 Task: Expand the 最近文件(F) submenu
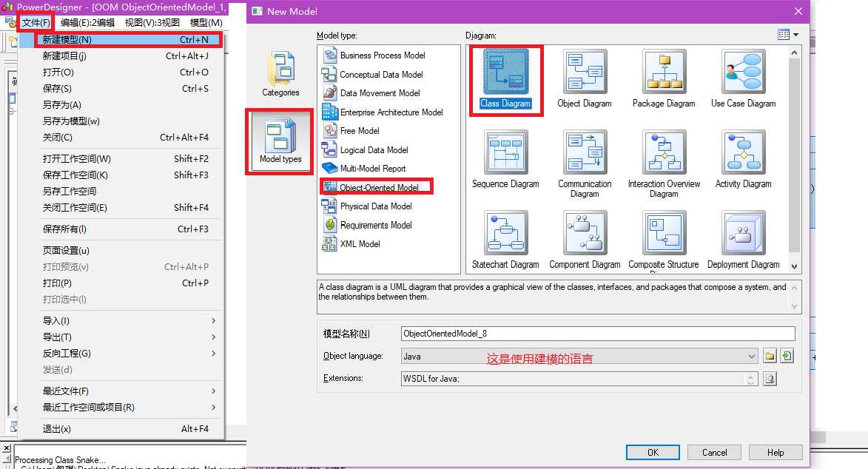(x=121, y=391)
